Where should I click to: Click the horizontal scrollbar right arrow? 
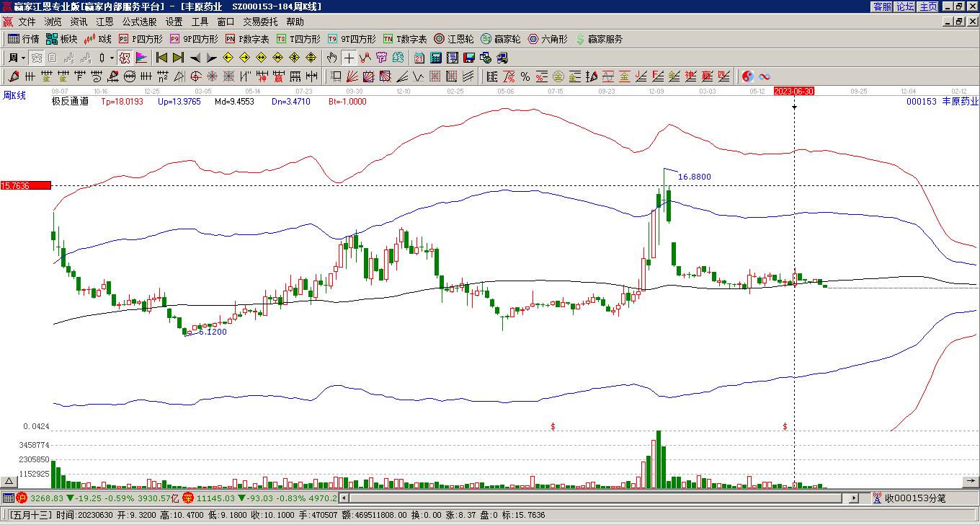coord(854,498)
